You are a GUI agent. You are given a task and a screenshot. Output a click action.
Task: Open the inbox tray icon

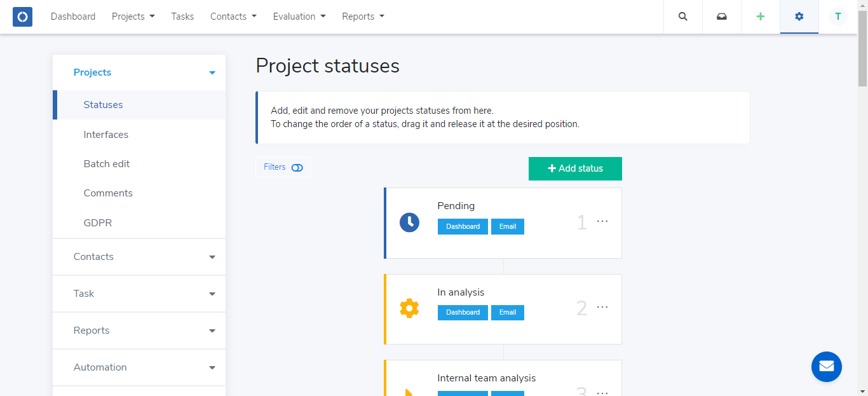pos(722,17)
